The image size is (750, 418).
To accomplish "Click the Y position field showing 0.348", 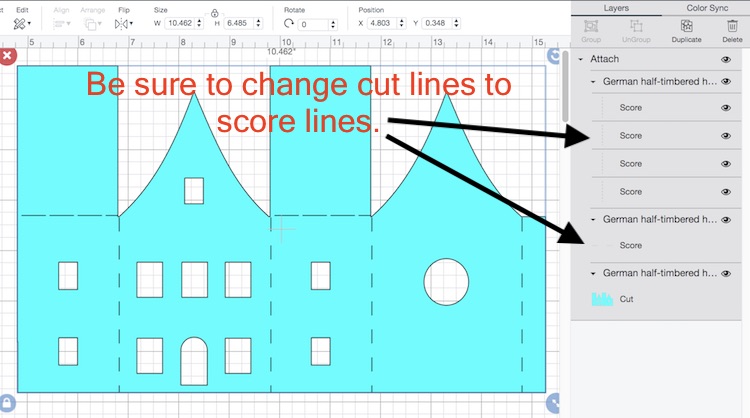I will [x=437, y=23].
